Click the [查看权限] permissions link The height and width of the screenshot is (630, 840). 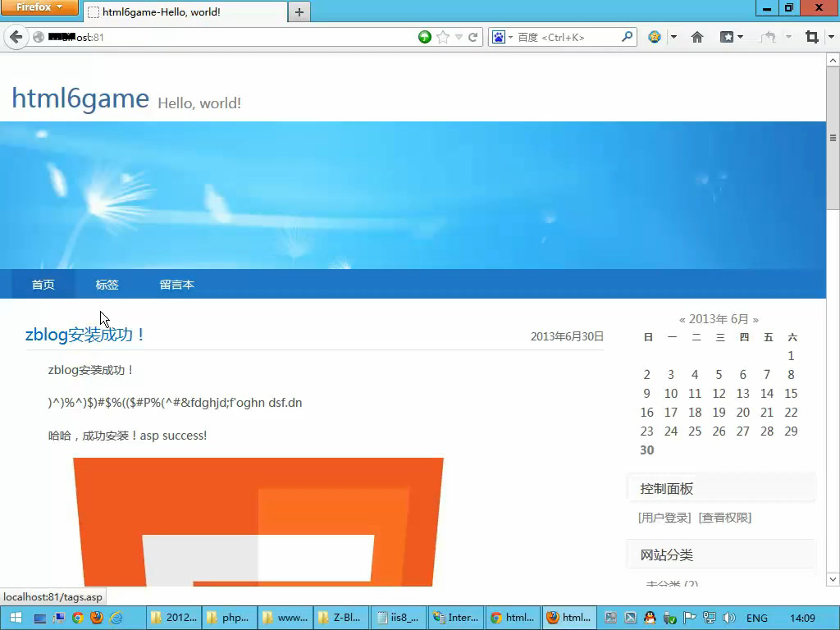725,518
